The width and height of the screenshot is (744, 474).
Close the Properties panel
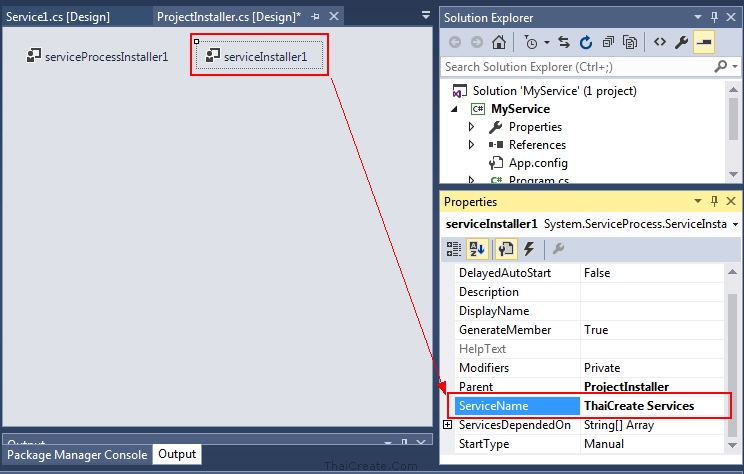click(x=731, y=201)
